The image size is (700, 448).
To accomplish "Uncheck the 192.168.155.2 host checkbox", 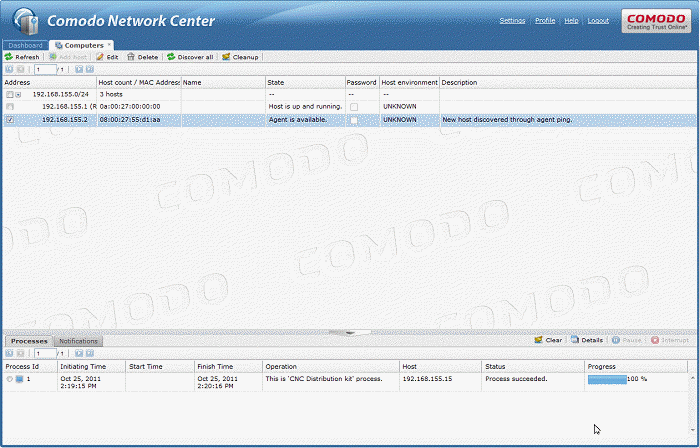I will pyautogui.click(x=10, y=120).
